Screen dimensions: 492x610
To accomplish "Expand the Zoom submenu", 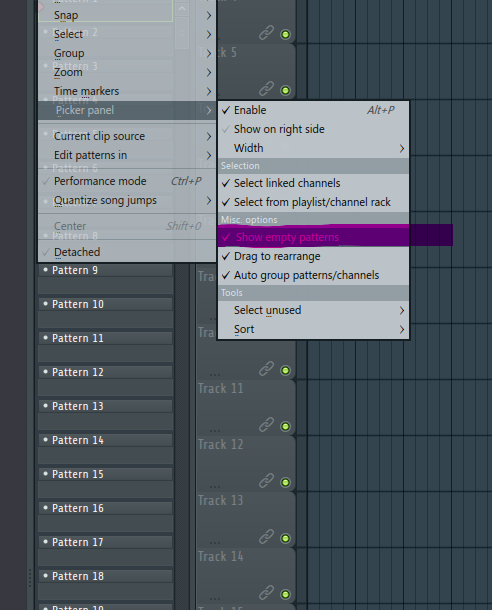I will tap(127, 72).
